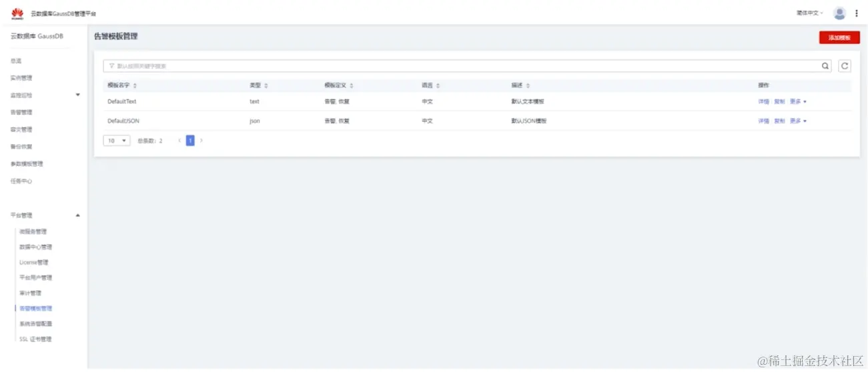Click the Huawei logo in header
This screenshot has width=868, height=372.
coord(18,13)
